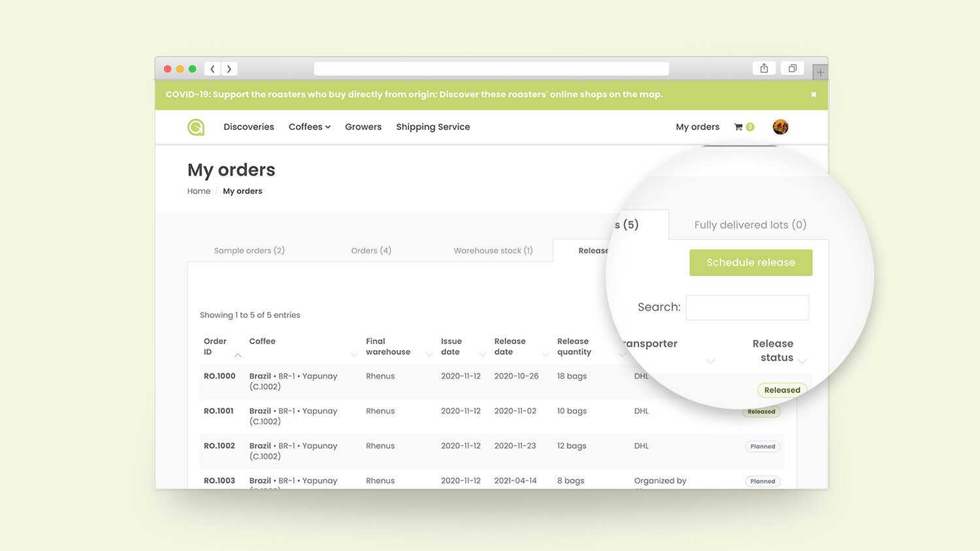Click Released badge in magnified RO.1000 row
This screenshot has width=980, height=551.
click(782, 390)
